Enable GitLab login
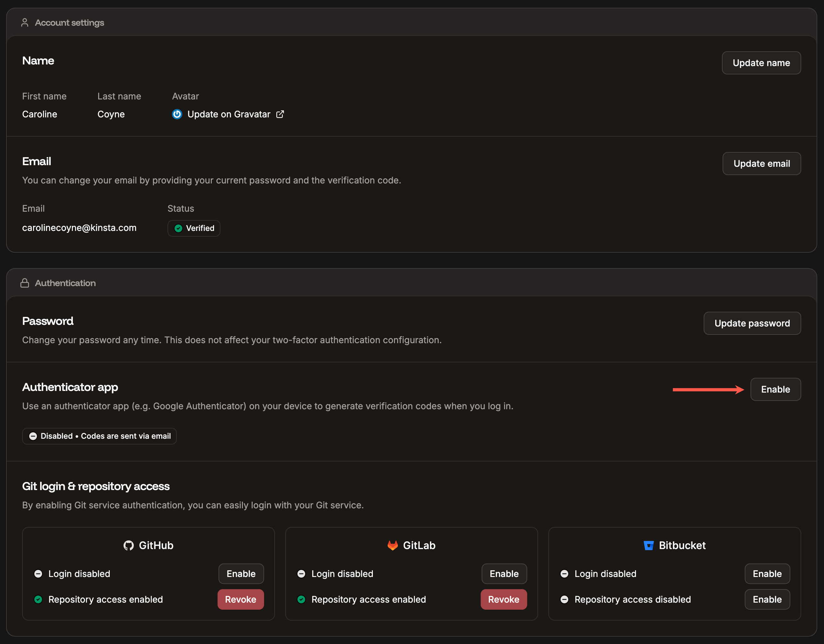 (x=504, y=573)
